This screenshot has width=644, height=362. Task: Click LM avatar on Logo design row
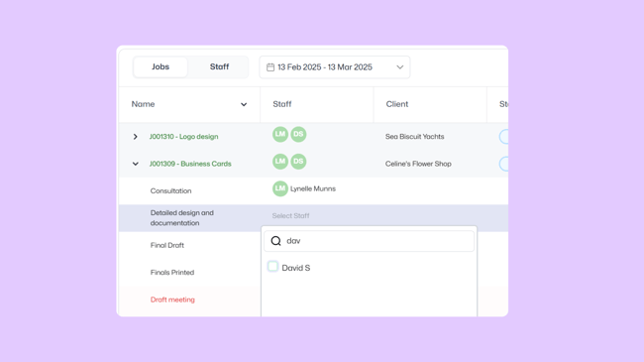[x=280, y=134]
